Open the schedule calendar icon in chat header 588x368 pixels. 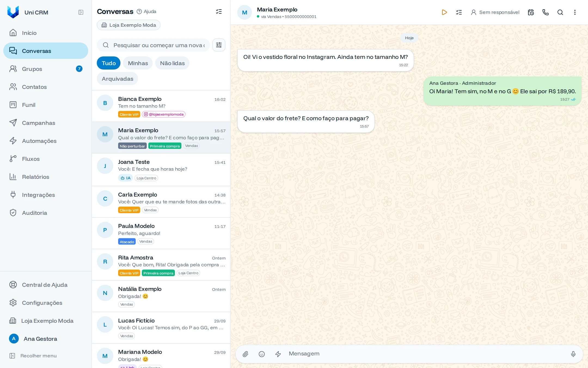click(531, 12)
